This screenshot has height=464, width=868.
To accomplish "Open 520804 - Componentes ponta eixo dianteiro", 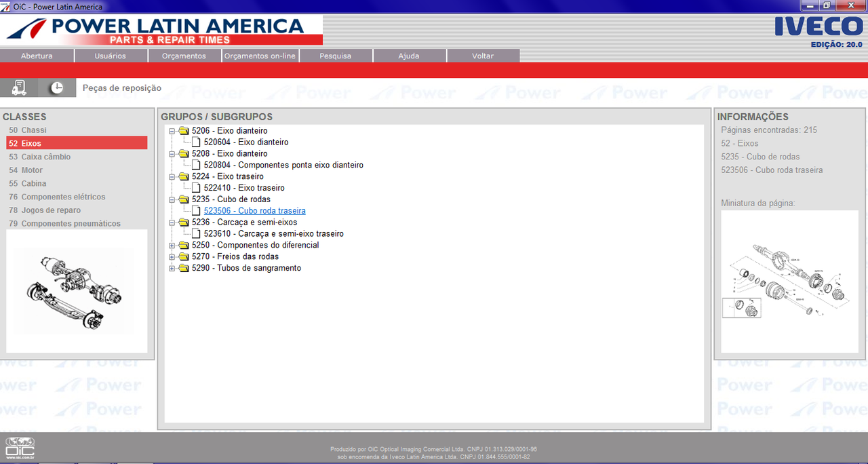I will pyautogui.click(x=283, y=166).
